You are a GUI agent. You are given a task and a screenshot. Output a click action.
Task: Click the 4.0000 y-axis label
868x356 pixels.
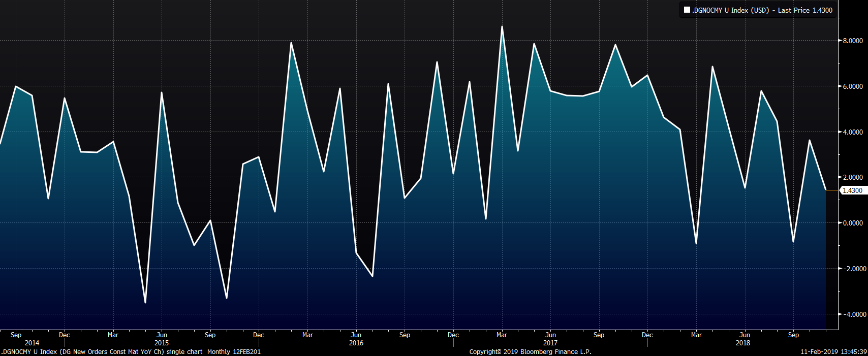(852, 132)
